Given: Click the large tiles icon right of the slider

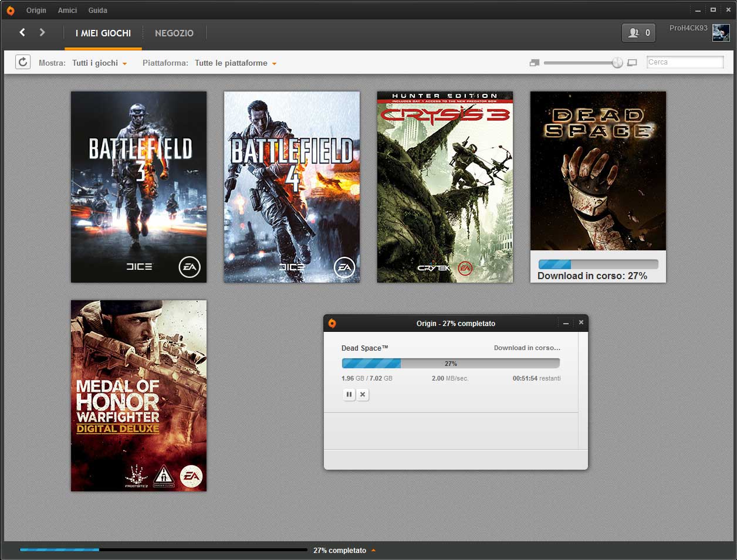Looking at the screenshot, I should pos(632,63).
